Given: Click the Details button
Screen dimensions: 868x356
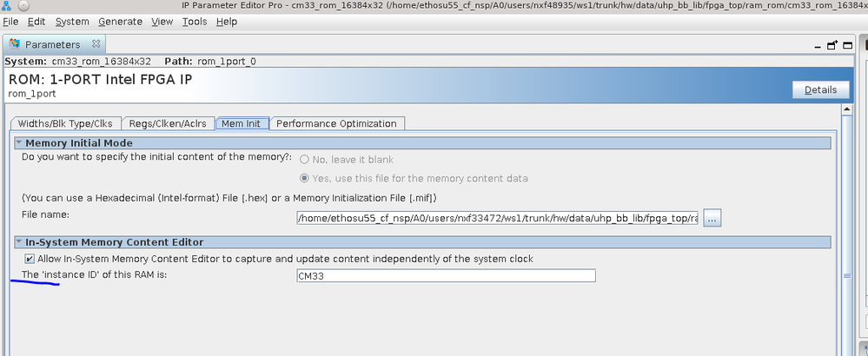Looking at the screenshot, I should [820, 89].
